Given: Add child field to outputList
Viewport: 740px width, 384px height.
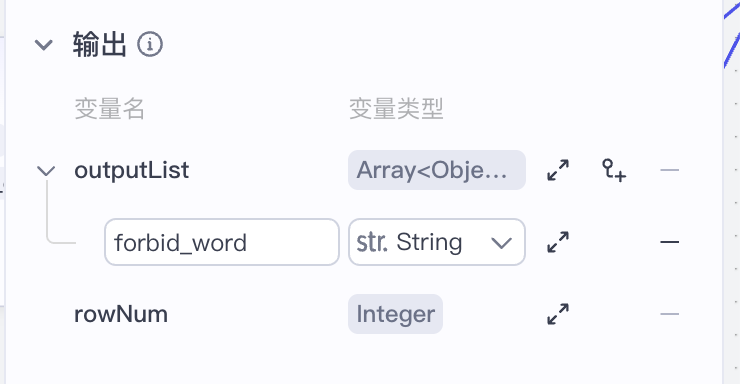Looking at the screenshot, I should [x=614, y=170].
